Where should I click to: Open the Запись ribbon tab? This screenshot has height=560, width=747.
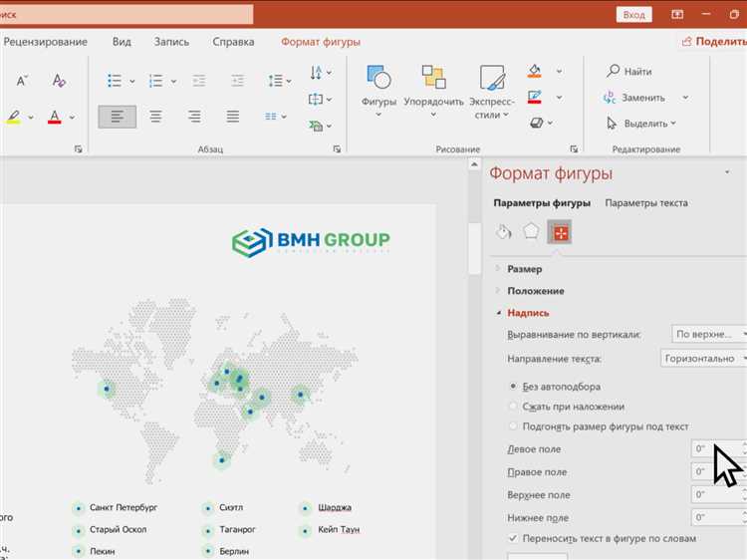(171, 42)
